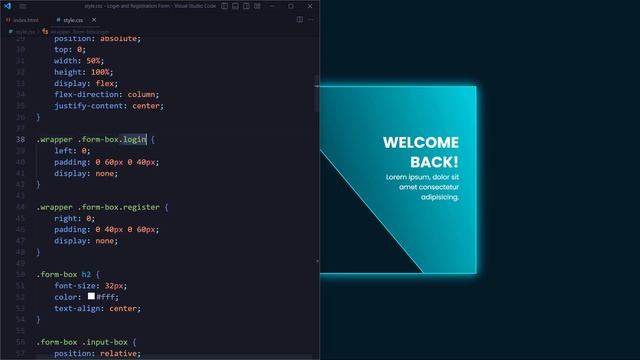Click the 'flex-direction: column' declaration
The width and height of the screenshot is (640, 360).
click(107, 95)
